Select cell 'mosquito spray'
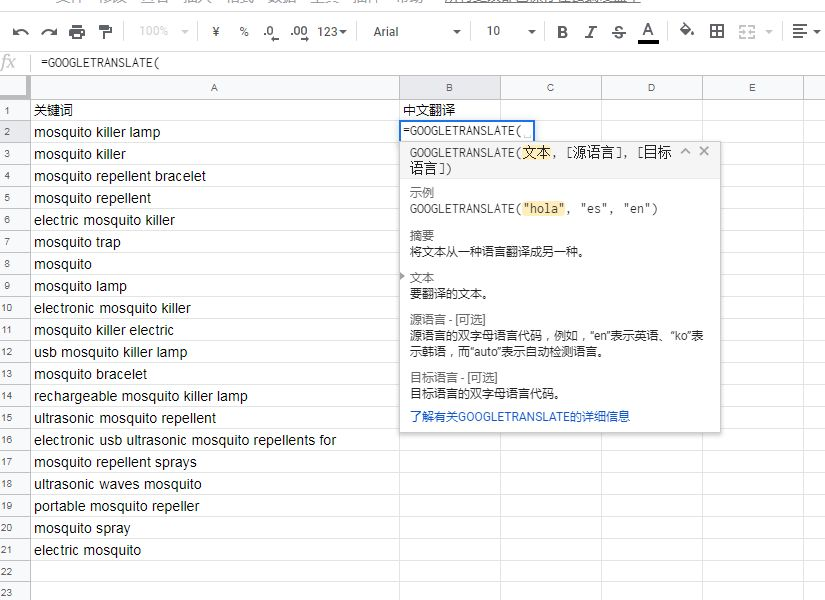825x600 pixels. tap(215, 528)
